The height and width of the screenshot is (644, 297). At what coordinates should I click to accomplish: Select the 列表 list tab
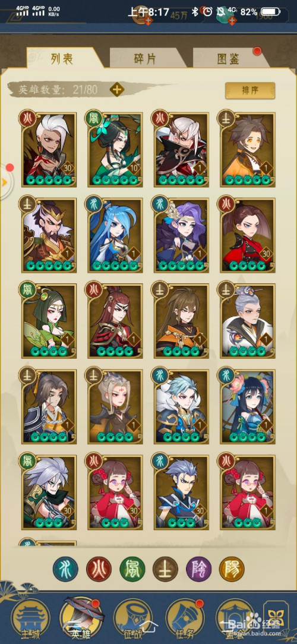tap(62, 59)
